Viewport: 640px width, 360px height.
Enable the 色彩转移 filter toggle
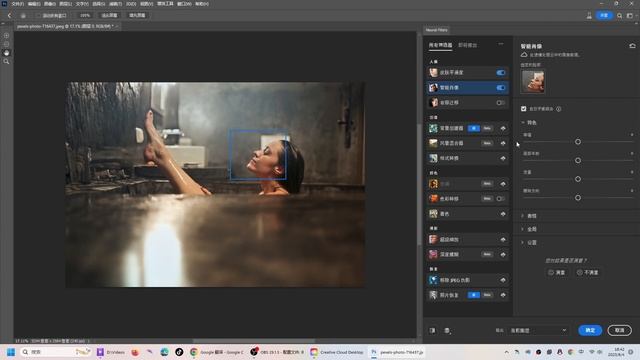(x=500, y=199)
